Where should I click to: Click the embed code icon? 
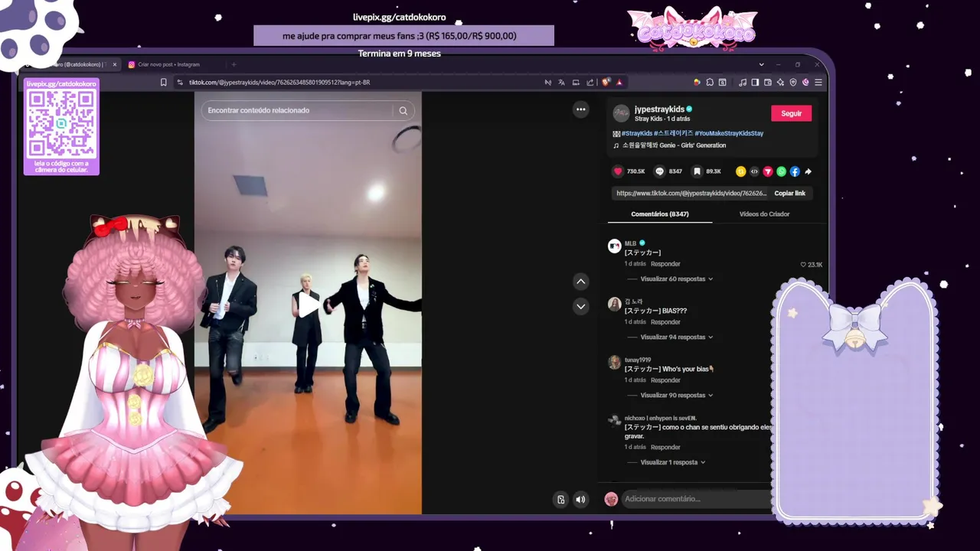(x=754, y=171)
